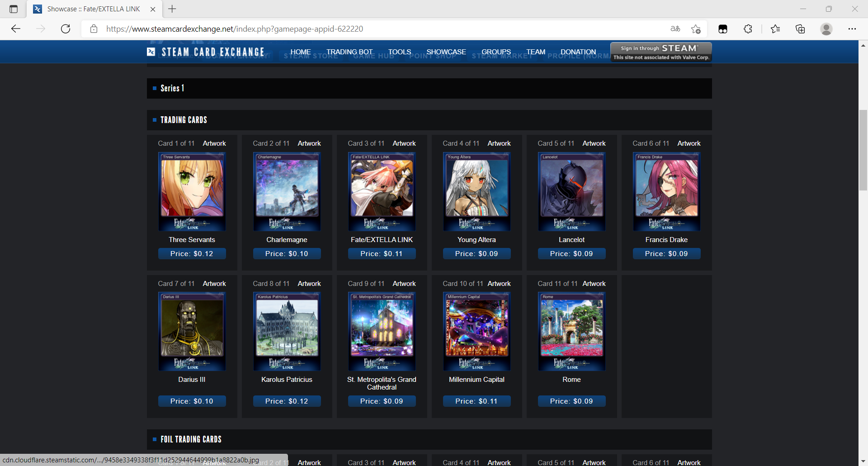The width and height of the screenshot is (868, 466).
Task: Open the browser extensions puzzle icon
Action: [748, 29]
